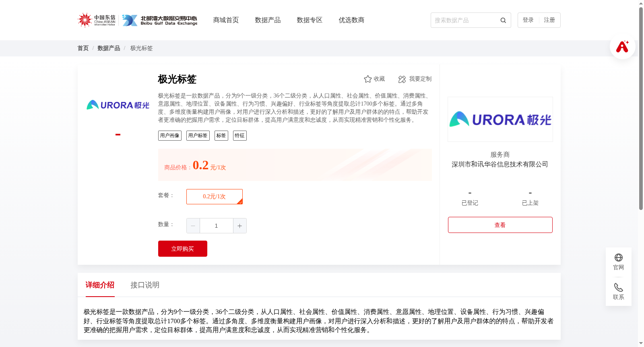
Task: Select the 0.2元/1次 package option
Action: coord(215,197)
